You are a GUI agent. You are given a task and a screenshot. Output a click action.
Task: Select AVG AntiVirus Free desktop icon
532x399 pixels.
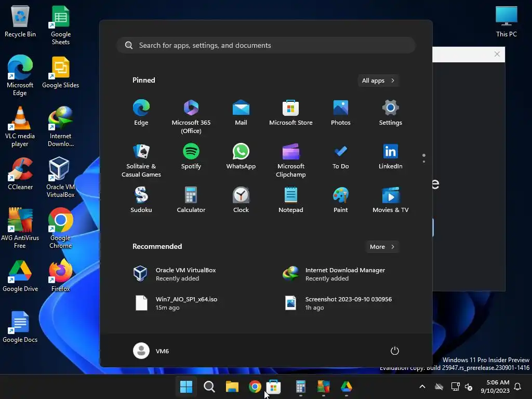(x=20, y=229)
